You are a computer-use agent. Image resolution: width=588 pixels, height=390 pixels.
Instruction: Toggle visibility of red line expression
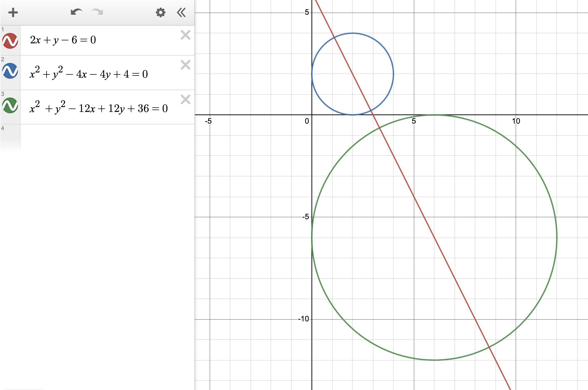pyautogui.click(x=10, y=41)
